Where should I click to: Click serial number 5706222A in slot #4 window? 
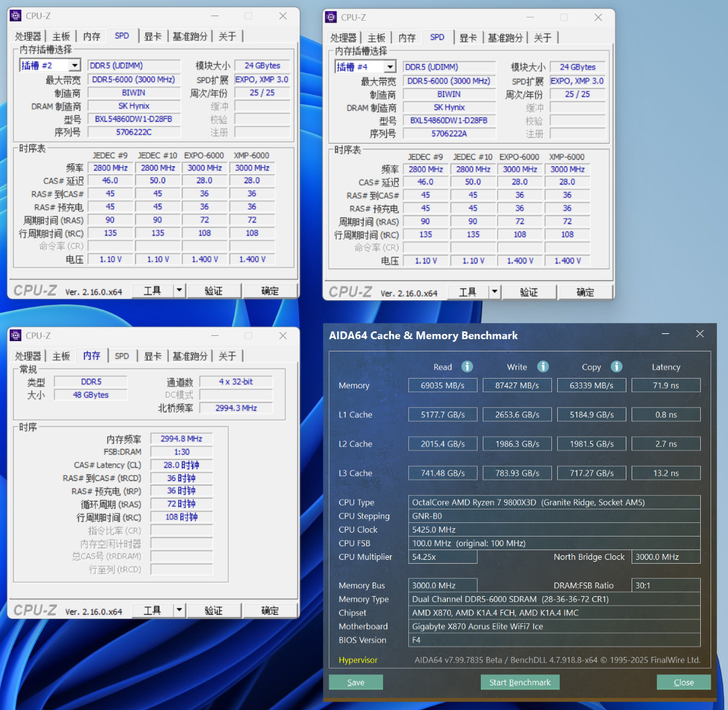click(449, 133)
